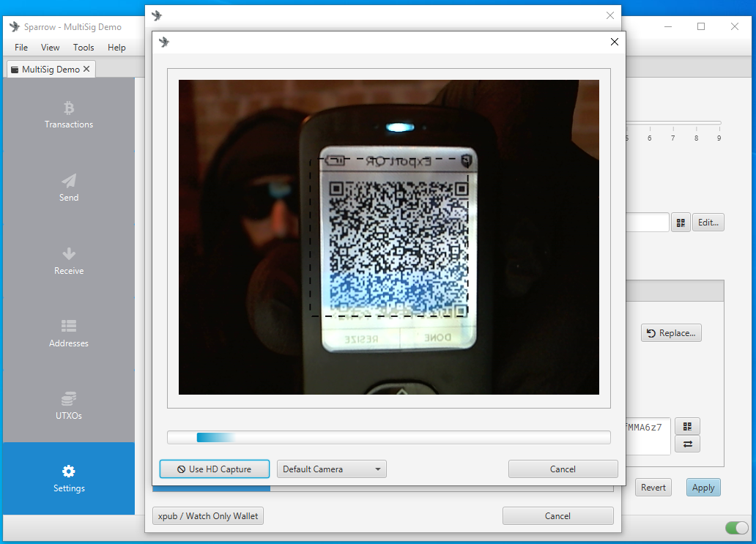
Task: Revert the wallet settings changes
Action: click(653, 488)
